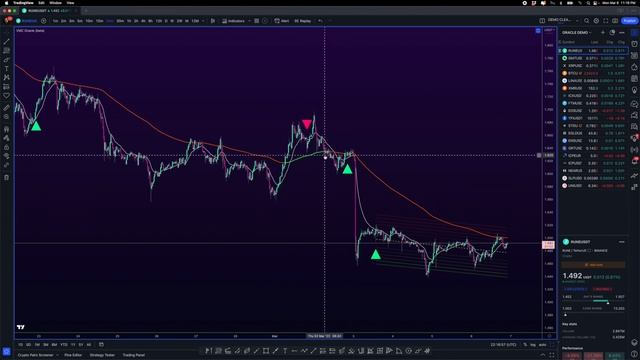
Task: Select the ruler measure tool
Action: click(7, 108)
